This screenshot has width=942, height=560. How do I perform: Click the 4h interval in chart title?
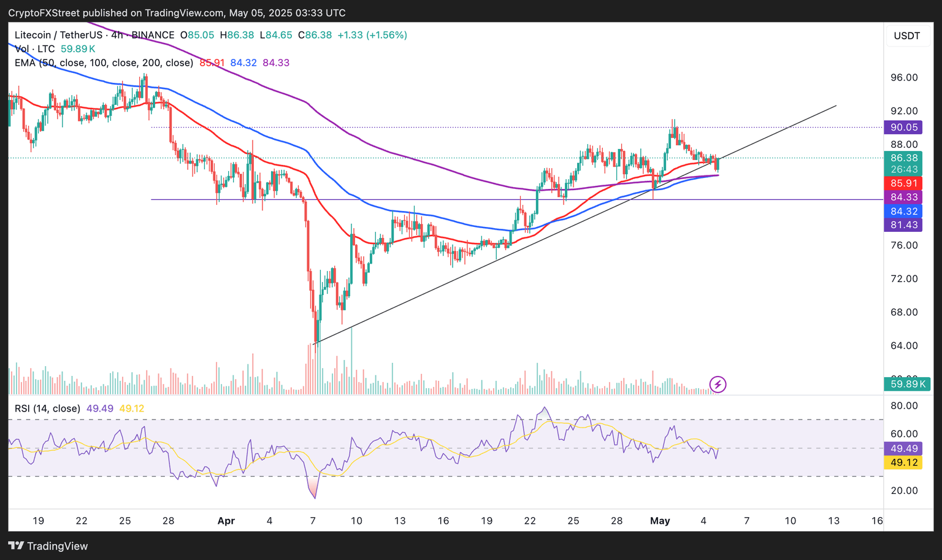[117, 35]
